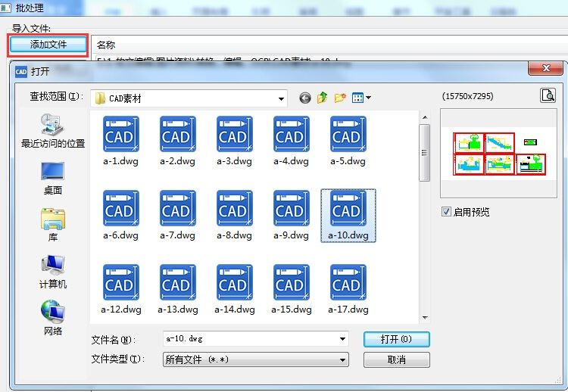
Task: Select the a-2.dwg file icon
Action: (178, 134)
